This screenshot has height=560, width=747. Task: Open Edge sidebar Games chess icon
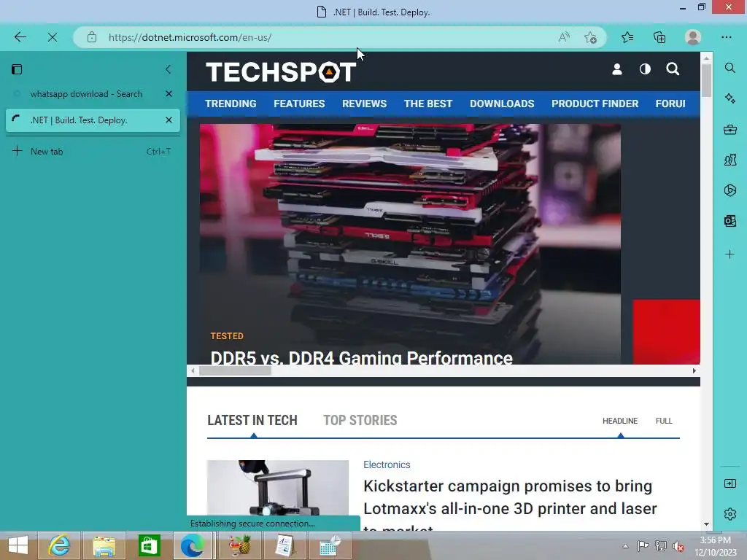click(x=729, y=160)
